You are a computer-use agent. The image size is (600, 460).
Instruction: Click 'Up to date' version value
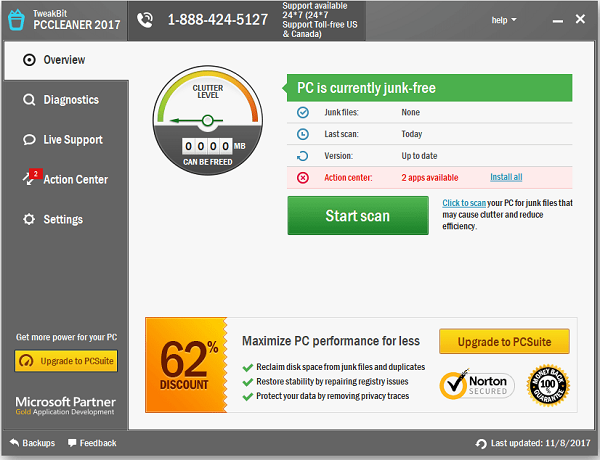pos(419,156)
